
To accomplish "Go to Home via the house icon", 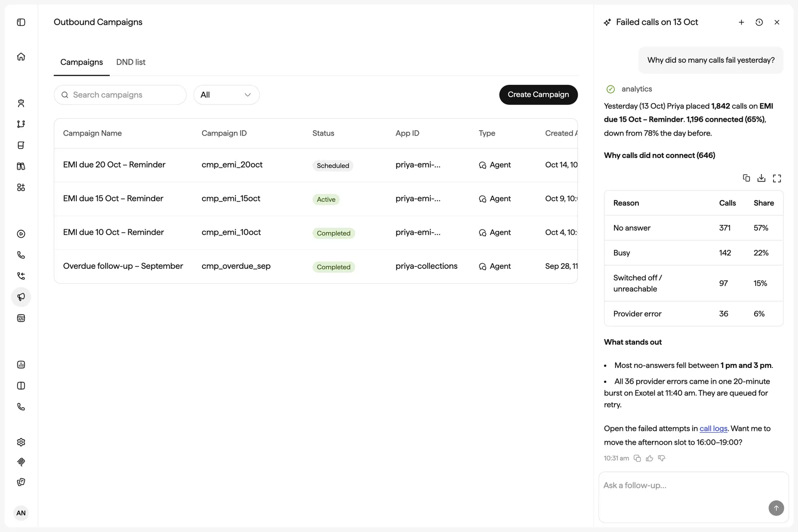I will click(x=21, y=56).
